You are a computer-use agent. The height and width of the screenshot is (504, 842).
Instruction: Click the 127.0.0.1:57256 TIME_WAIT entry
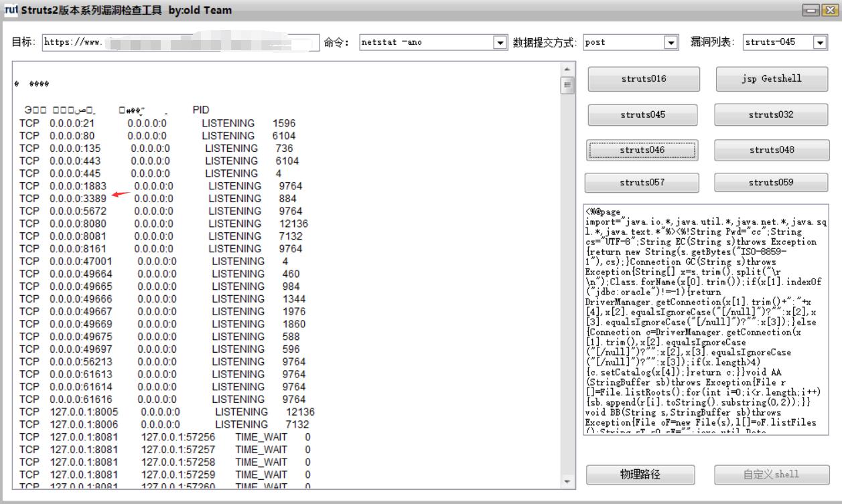click(x=165, y=437)
